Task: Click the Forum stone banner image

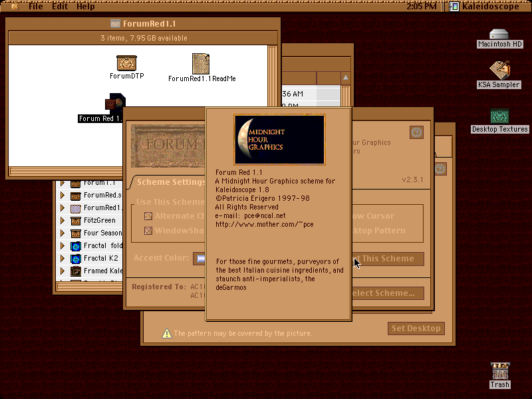Action: 168,146
